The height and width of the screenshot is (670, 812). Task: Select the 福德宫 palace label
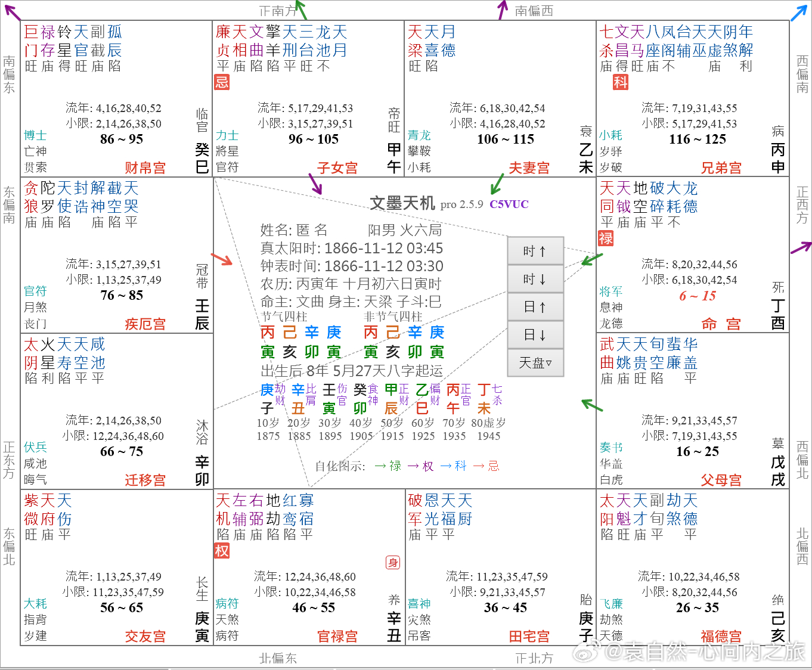coord(721,637)
